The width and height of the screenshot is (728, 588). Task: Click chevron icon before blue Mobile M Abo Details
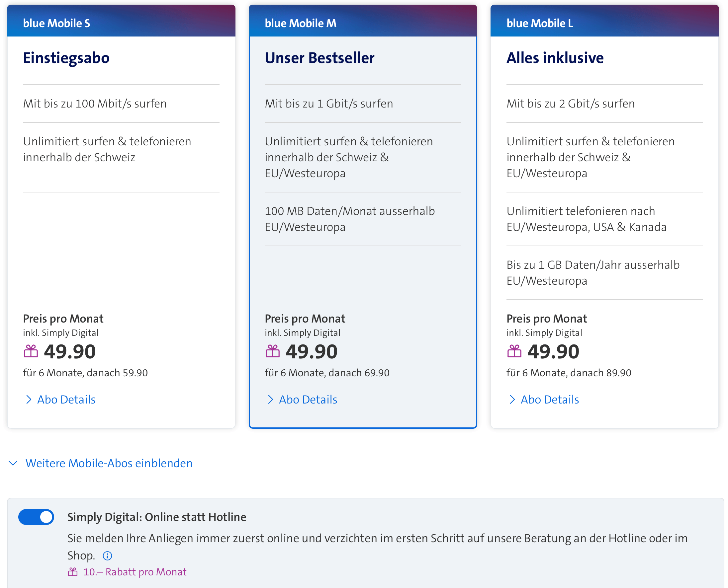pyautogui.click(x=270, y=400)
